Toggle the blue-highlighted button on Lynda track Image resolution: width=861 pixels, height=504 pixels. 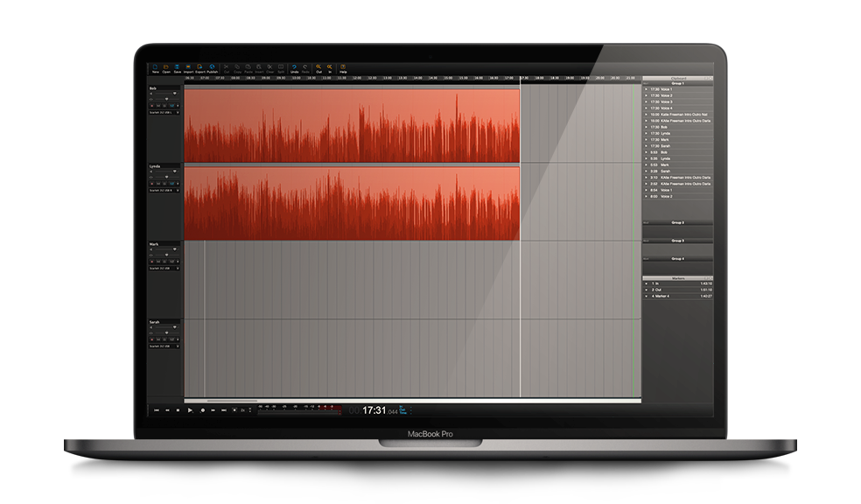point(171,184)
